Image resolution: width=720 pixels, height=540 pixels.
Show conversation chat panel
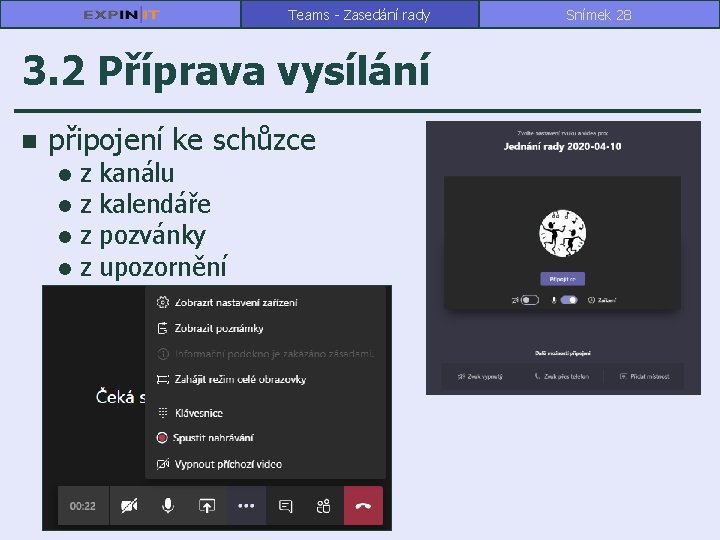coord(285,506)
